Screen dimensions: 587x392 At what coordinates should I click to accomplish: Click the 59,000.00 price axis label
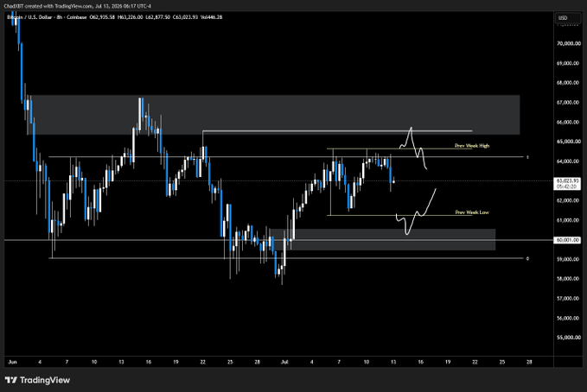(x=568, y=259)
